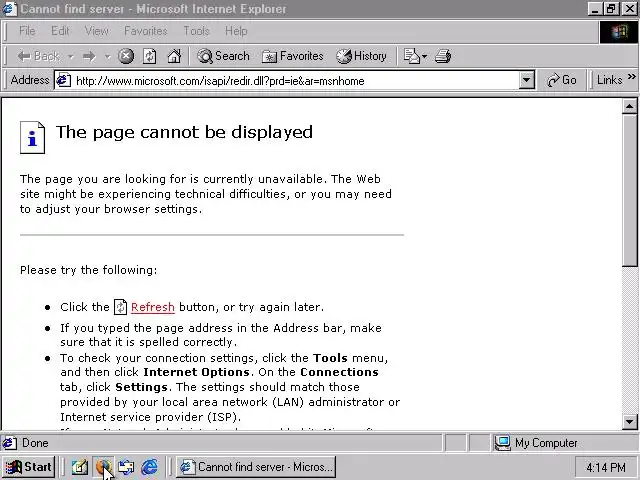640x480 pixels.
Task: Click the Forward arrow button
Action: (89, 56)
